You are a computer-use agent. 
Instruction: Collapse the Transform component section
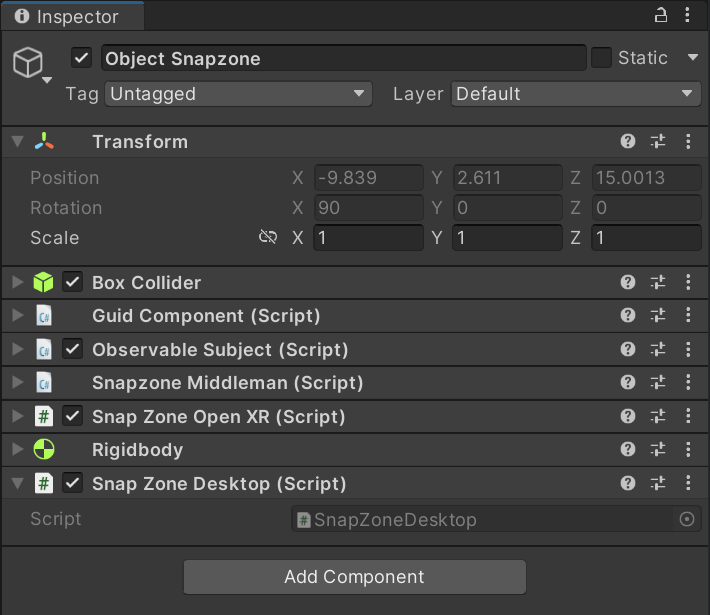pos(17,142)
